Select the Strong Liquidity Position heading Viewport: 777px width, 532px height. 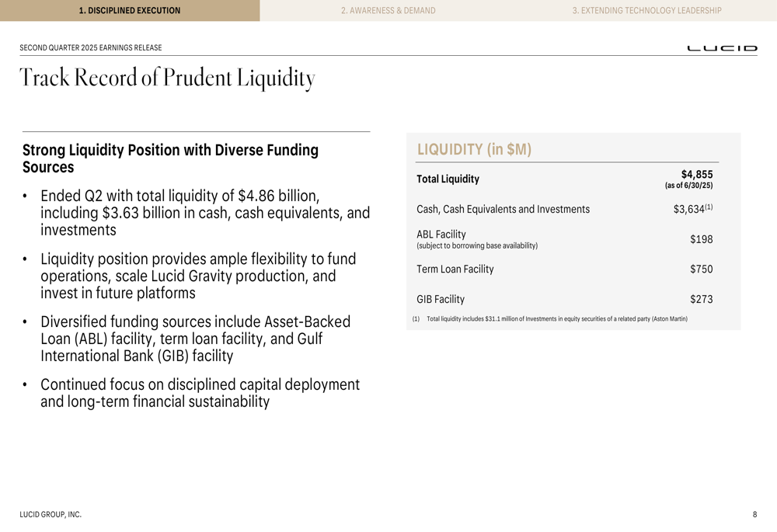pos(170,158)
